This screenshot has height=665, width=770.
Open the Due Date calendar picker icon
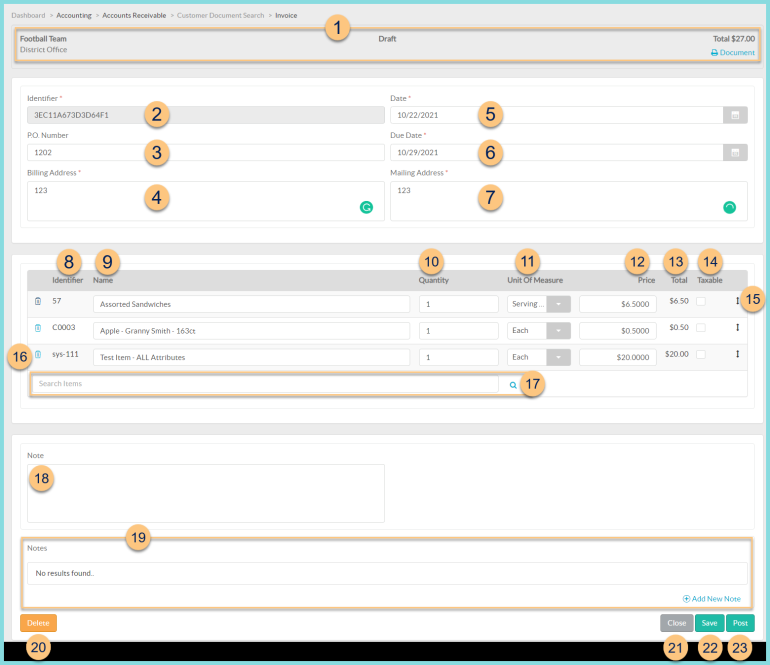(735, 152)
